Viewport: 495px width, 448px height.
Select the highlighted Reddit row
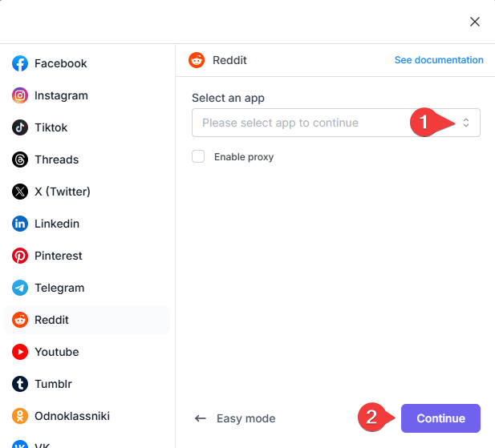87,320
